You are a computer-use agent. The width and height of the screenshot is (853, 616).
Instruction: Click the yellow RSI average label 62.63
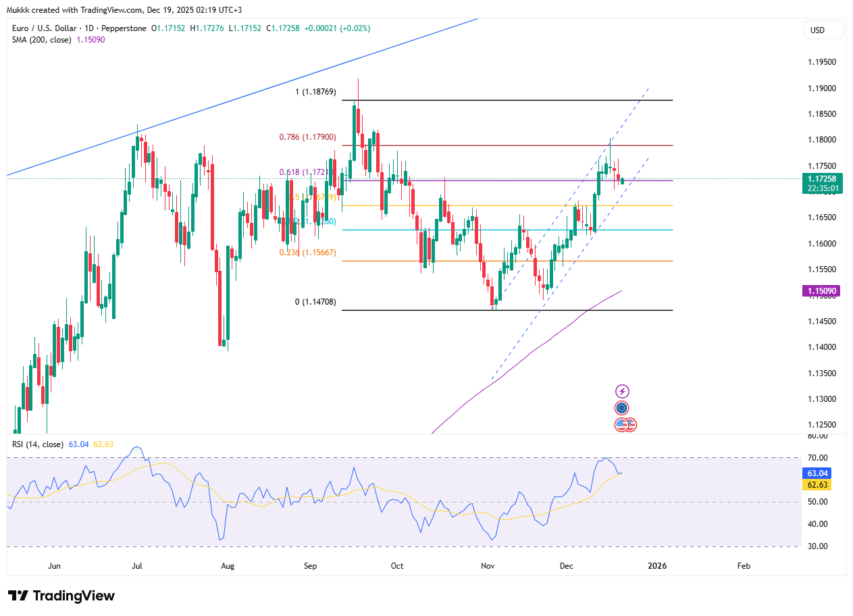coord(821,485)
